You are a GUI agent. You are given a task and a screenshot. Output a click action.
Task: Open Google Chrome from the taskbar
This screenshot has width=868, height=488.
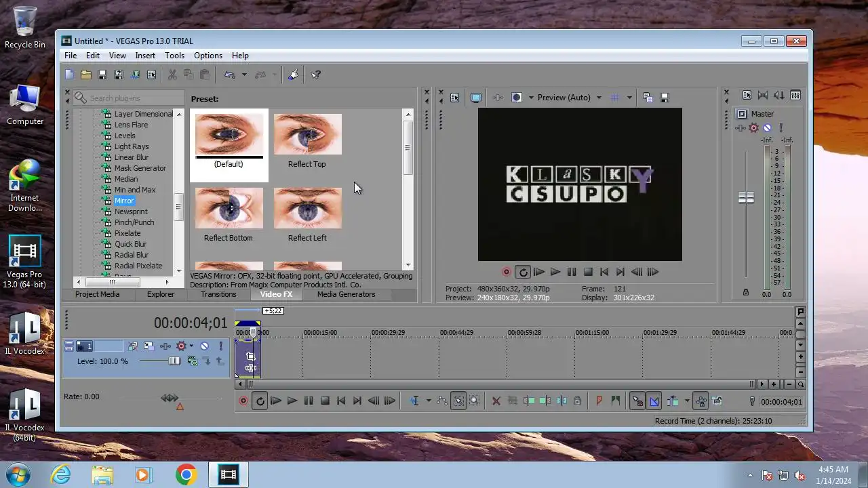(186, 474)
